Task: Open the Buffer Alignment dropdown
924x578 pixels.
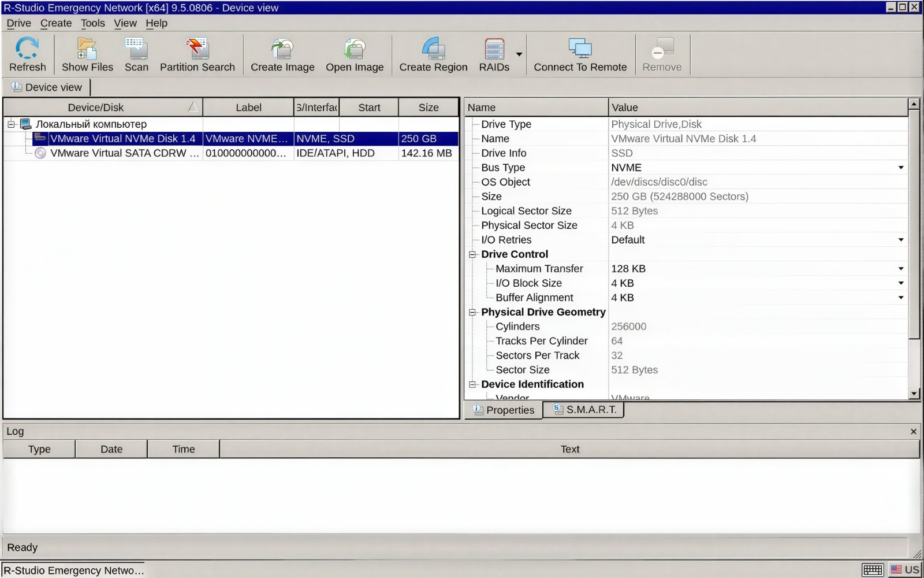Action: [901, 298]
